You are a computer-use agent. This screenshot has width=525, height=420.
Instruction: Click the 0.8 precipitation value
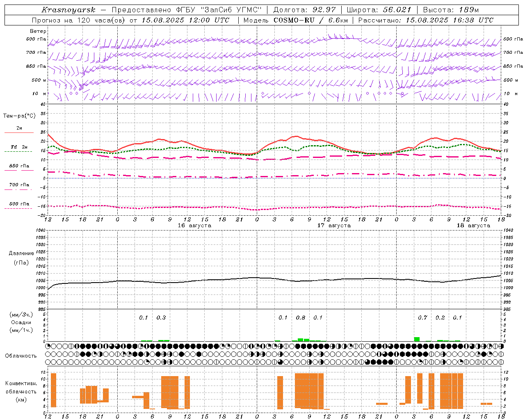pyautogui.click(x=301, y=317)
